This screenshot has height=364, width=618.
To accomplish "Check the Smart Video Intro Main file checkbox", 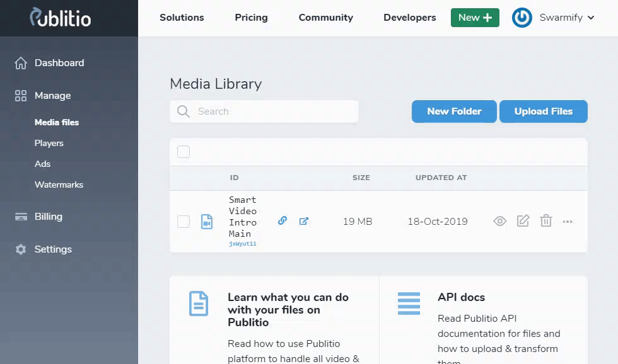I will [x=184, y=222].
